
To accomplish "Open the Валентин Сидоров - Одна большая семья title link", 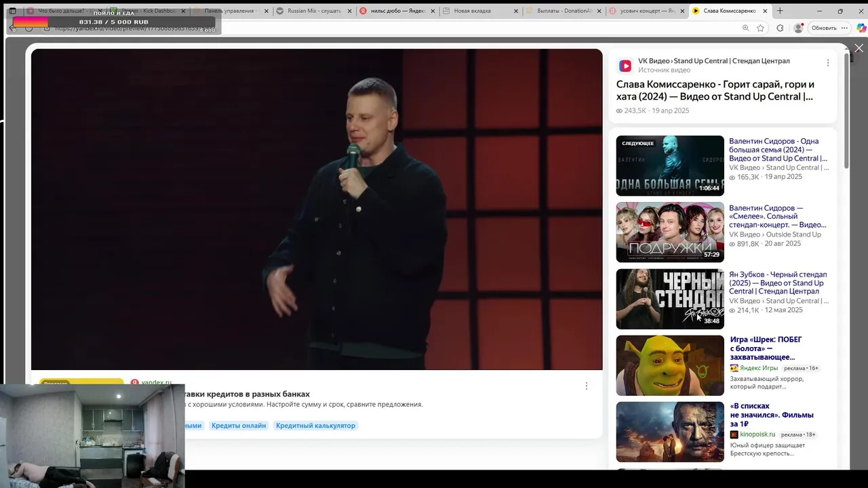I will click(778, 150).
